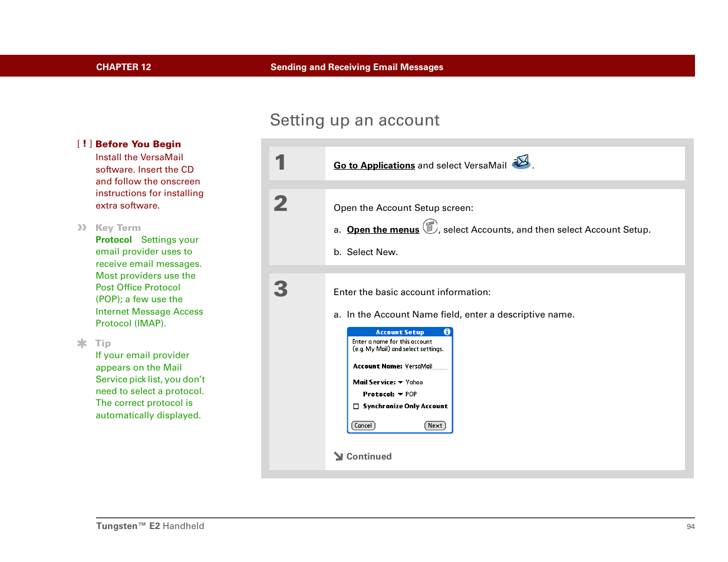This screenshot has height=562, width=728.
Task: Open the Protocol POP dropdown
Action: click(x=407, y=394)
